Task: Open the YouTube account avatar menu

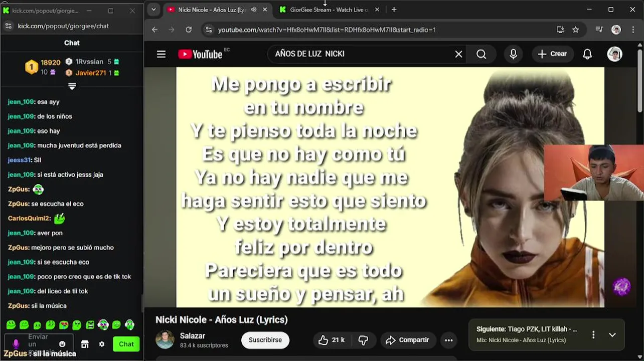Action: tap(615, 54)
